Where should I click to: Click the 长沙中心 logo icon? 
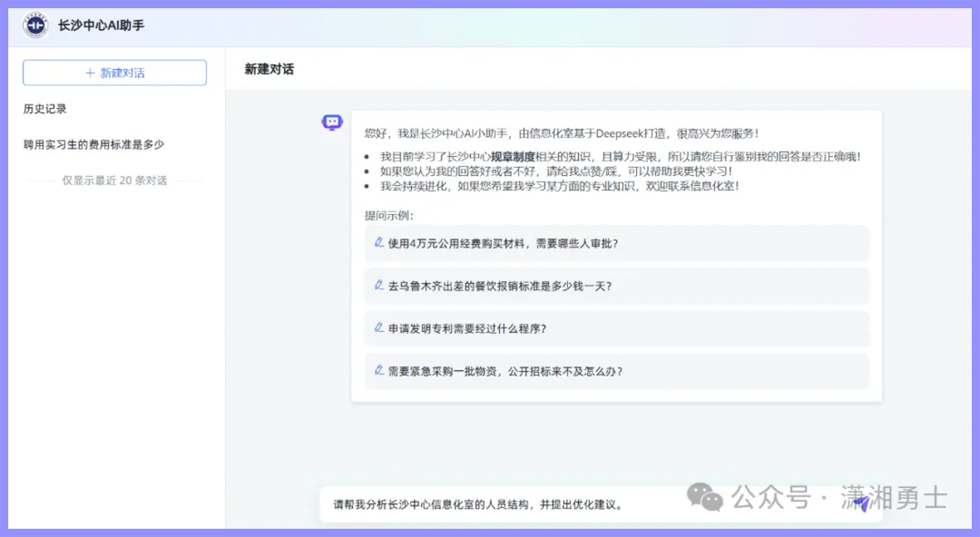[36, 26]
